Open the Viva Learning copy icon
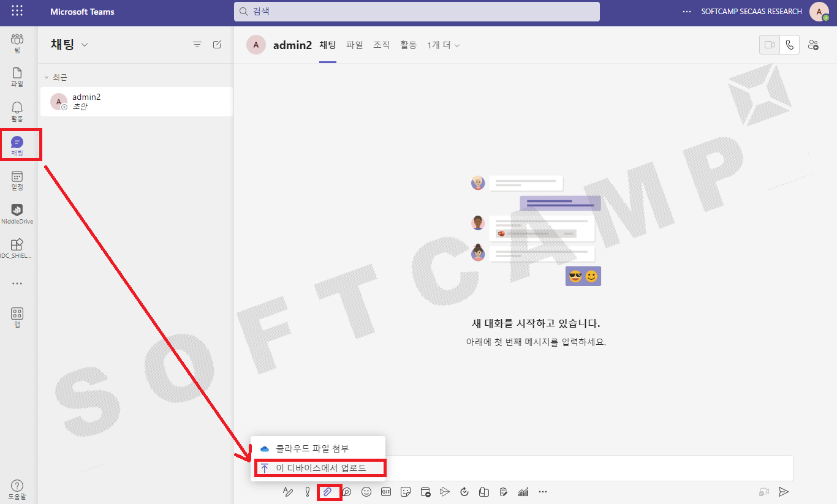Image resolution: width=837 pixels, height=504 pixels. click(x=484, y=492)
